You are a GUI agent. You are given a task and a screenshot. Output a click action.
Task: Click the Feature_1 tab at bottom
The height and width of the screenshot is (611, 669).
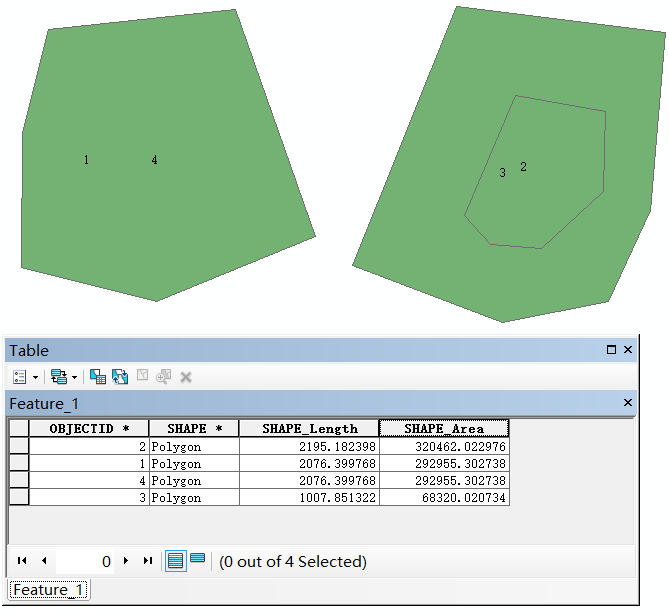[x=48, y=590]
